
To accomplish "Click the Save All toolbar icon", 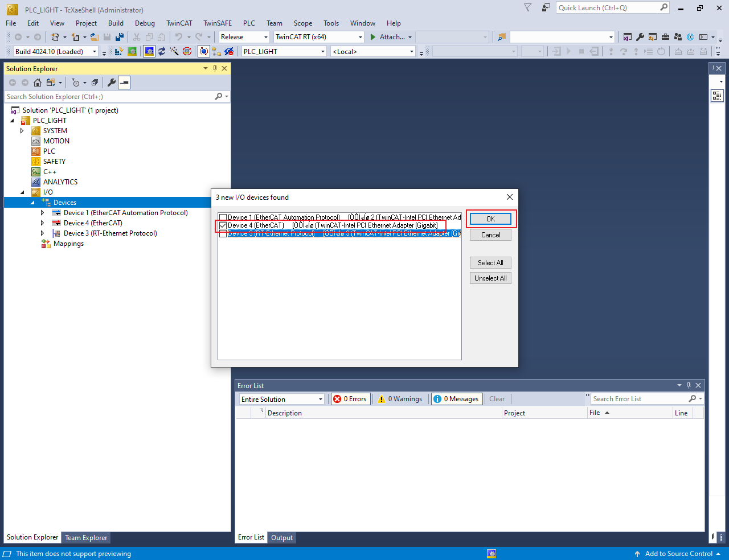I will coord(120,37).
